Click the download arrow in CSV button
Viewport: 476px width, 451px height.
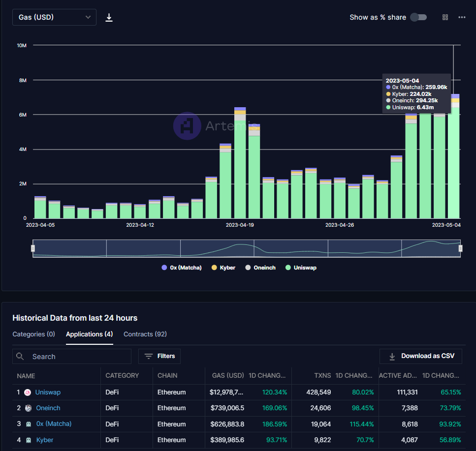392,357
